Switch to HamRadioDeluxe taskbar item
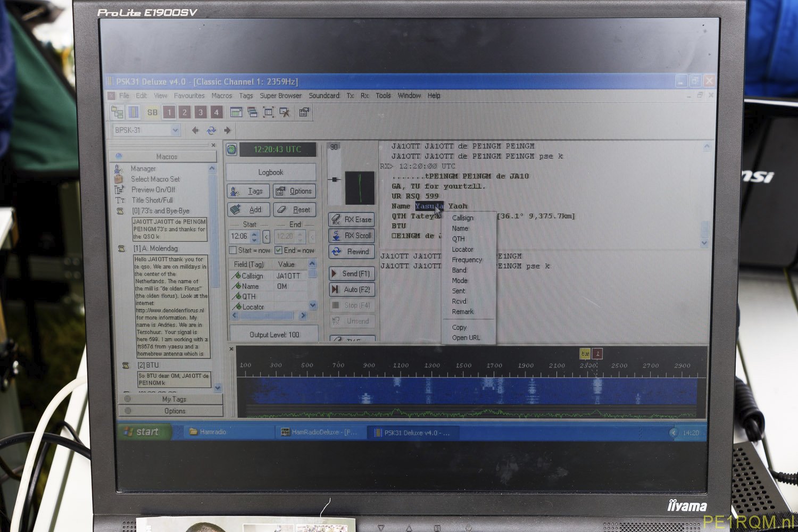 pos(321,433)
